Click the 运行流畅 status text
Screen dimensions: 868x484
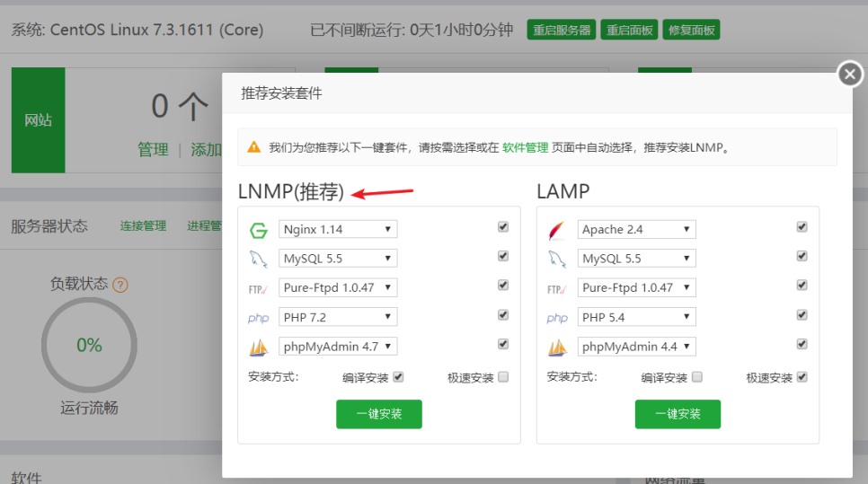click(89, 409)
